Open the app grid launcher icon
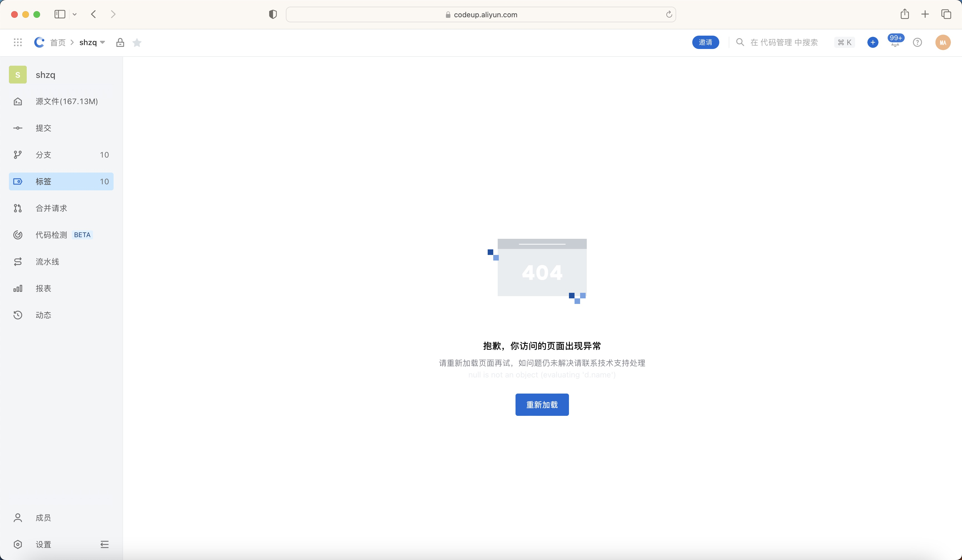Screen dimensions: 962x560 [18, 42]
